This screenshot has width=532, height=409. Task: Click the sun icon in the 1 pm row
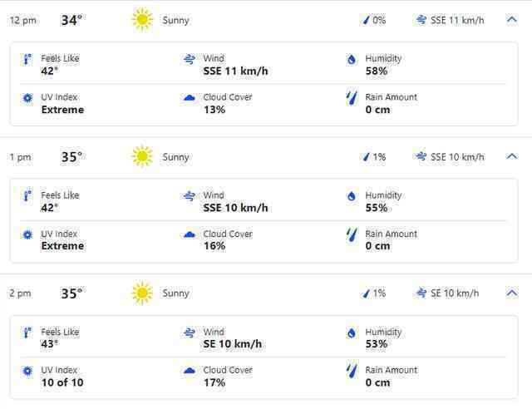(142, 156)
